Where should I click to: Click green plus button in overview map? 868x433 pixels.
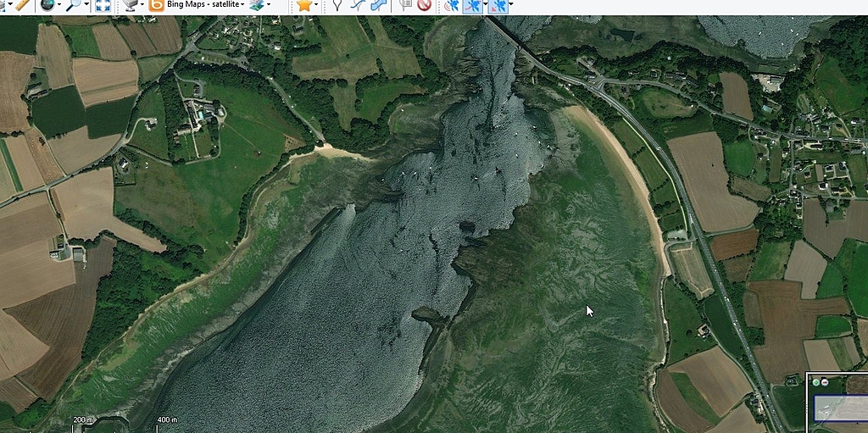[x=816, y=382]
